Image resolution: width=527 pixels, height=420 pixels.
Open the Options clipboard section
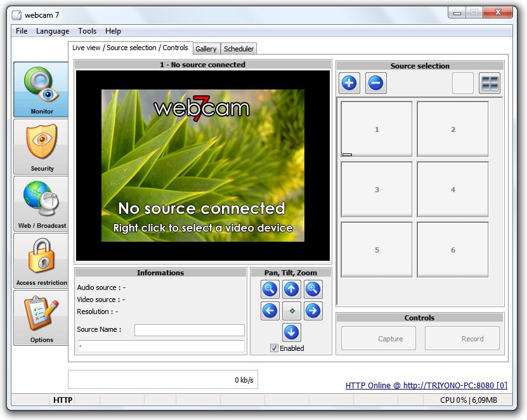click(41, 318)
